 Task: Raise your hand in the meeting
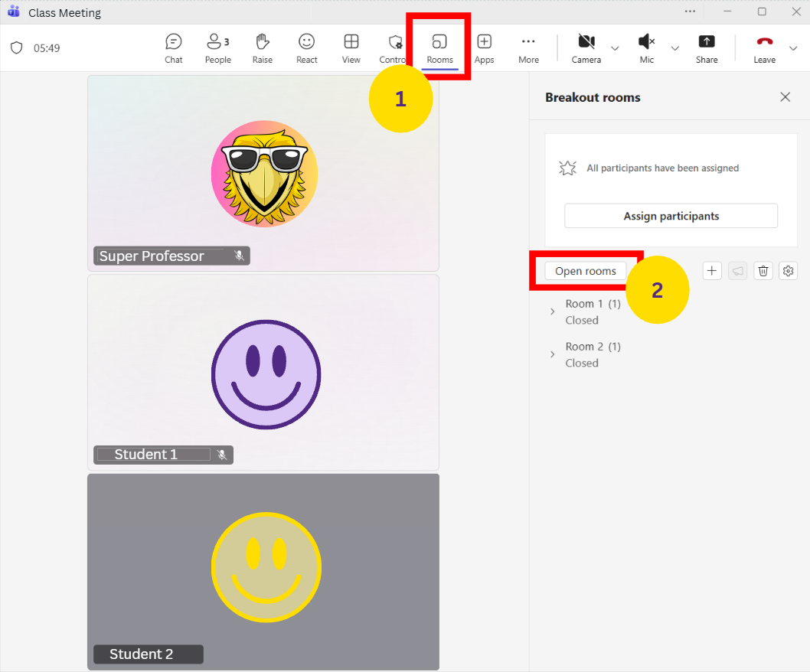[x=263, y=47]
